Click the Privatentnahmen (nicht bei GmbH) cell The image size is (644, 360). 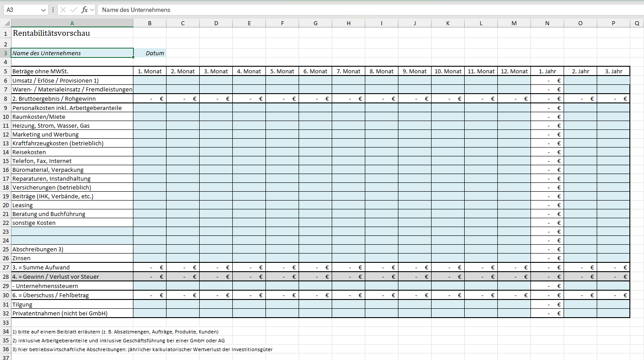[x=72, y=313]
